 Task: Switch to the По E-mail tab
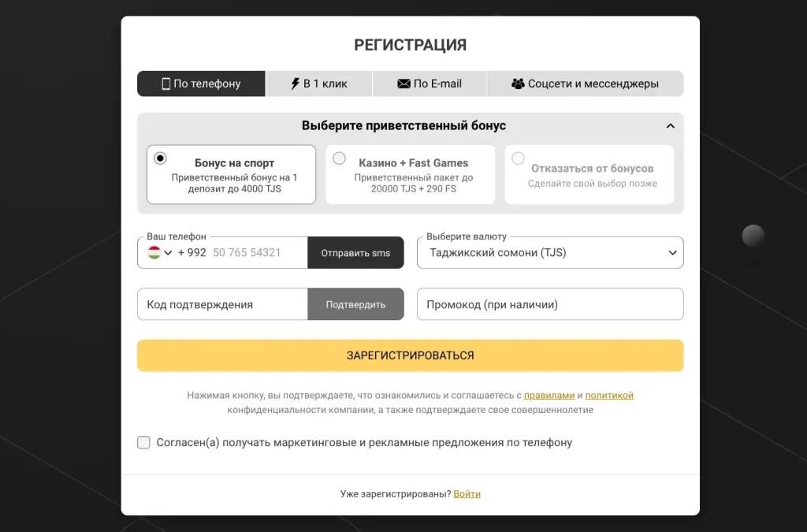coord(430,84)
